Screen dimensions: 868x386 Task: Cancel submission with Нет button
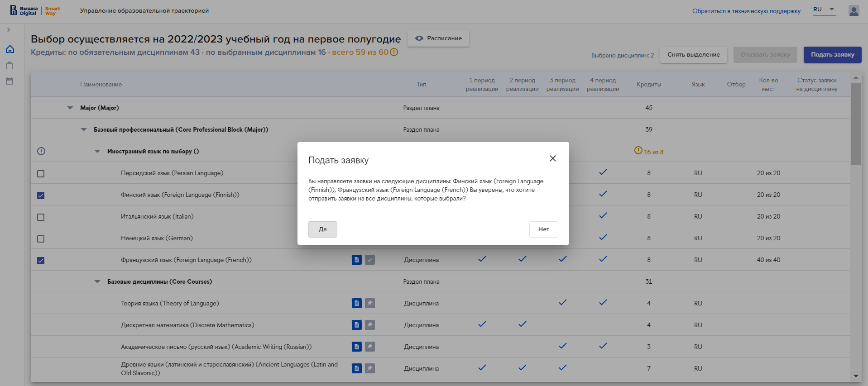543,229
